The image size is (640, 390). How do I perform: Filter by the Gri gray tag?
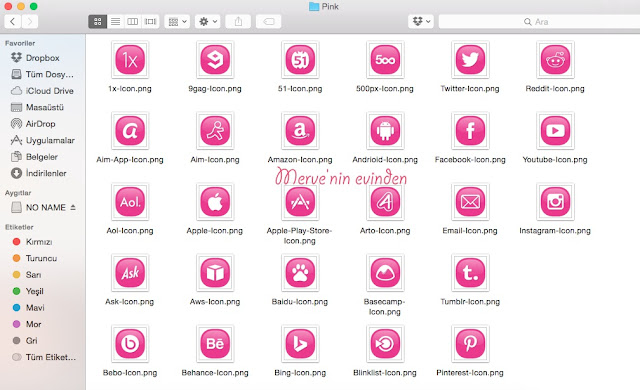(x=43, y=341)
